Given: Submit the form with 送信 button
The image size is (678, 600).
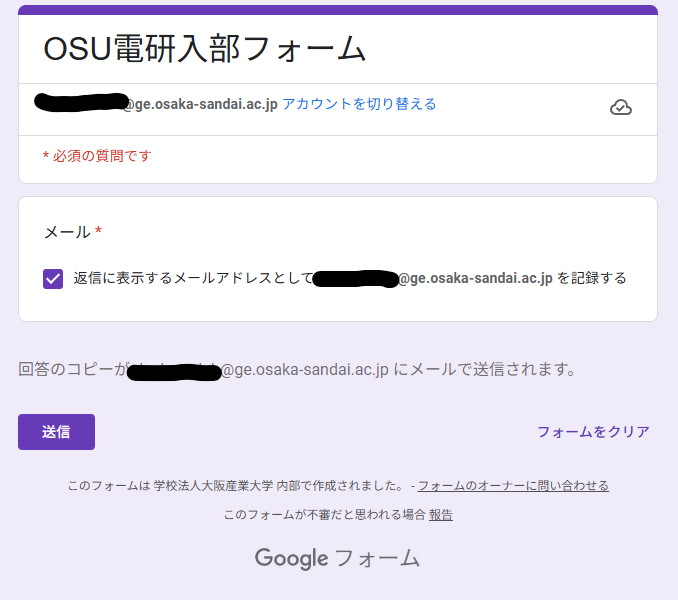Looking at the screenshot, I should 56,432.
